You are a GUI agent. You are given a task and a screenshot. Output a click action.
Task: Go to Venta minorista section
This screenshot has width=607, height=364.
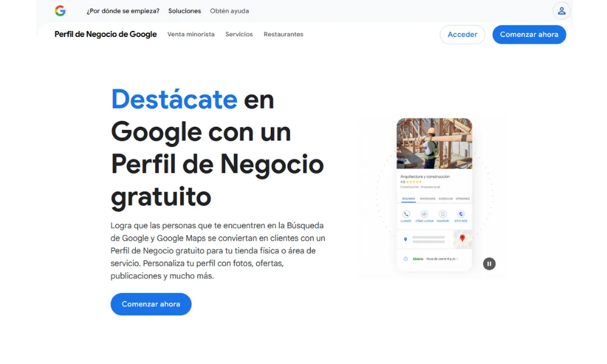191,34
